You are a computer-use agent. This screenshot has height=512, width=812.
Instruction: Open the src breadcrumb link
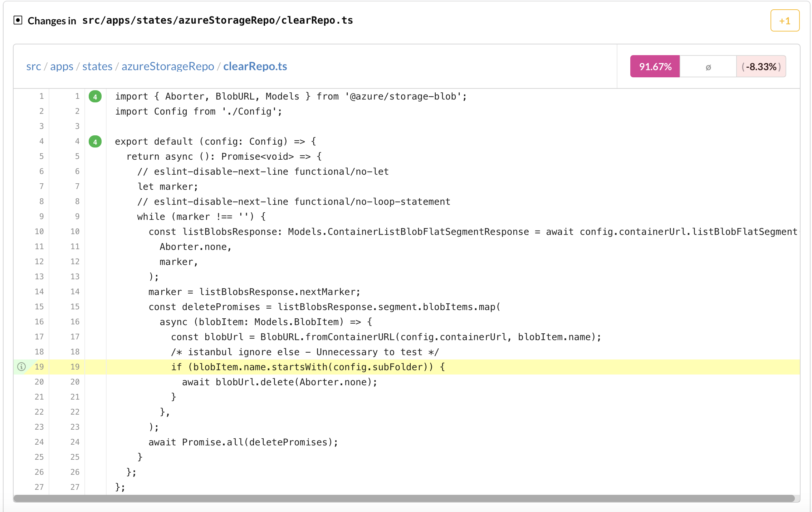pyautogui.click(x=34, y=66)
